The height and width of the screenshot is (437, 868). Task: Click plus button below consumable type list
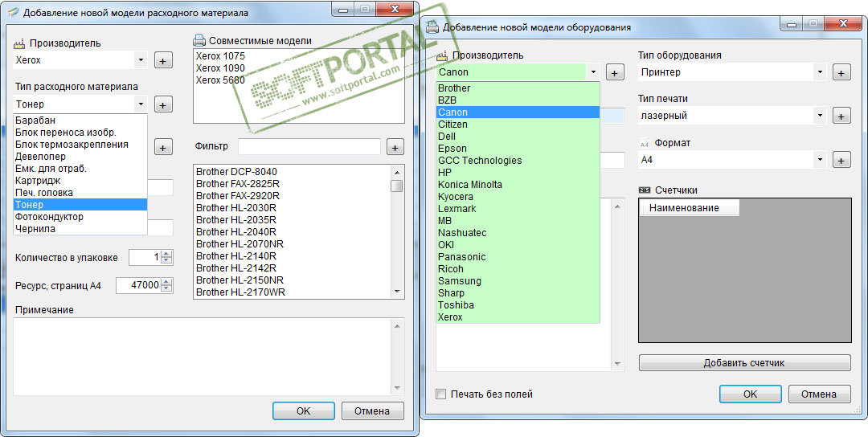point(162,147)
